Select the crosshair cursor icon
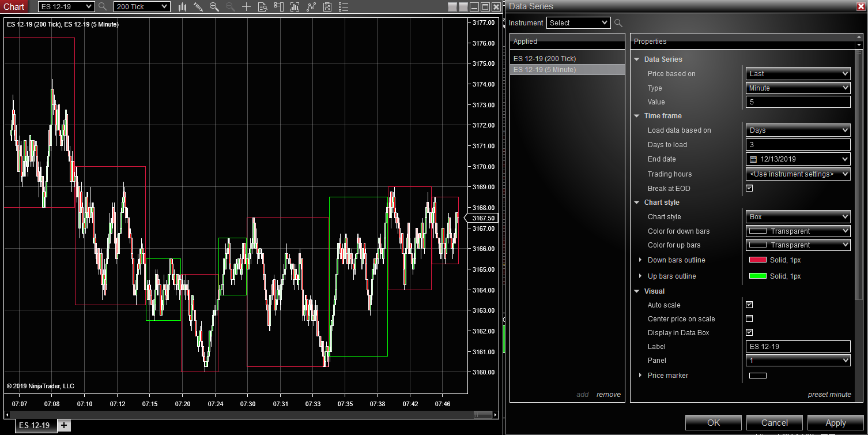This screenshot has height=435, width=868. 247,7
